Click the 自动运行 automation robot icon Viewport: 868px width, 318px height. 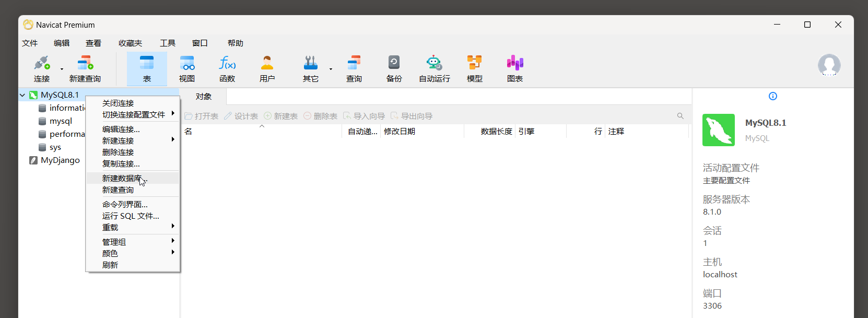pyautogui.click(x=435, y=68)
